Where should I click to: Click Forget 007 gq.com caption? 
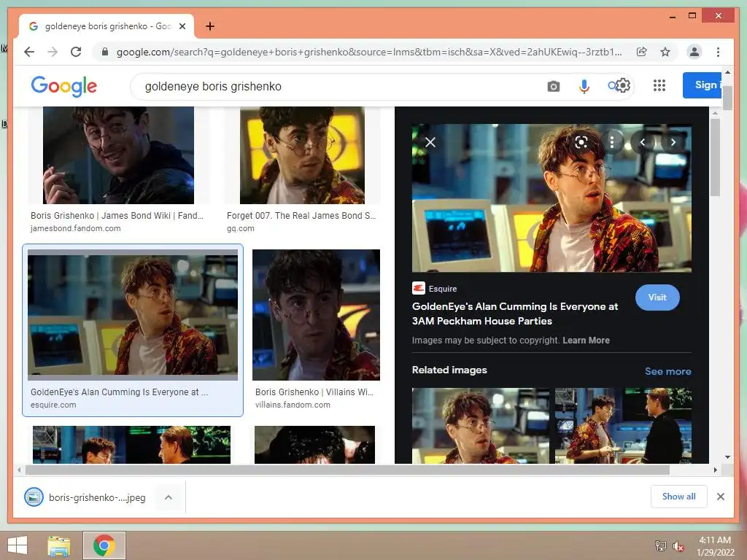pos(301,216)
